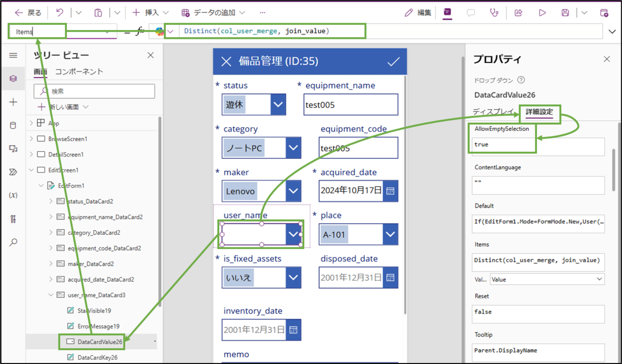Preview the app with the play icon
The height and width of the screenshot is (364, 622).
tap(542, 12)
